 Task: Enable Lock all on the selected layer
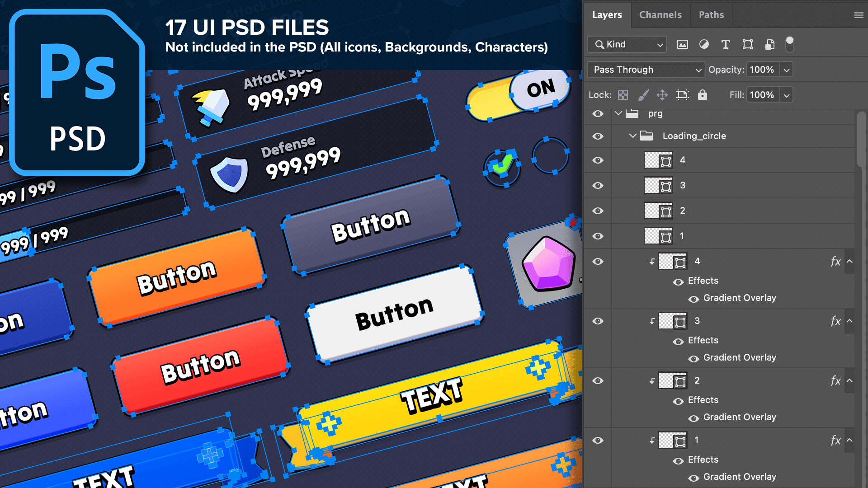[702, 95]
